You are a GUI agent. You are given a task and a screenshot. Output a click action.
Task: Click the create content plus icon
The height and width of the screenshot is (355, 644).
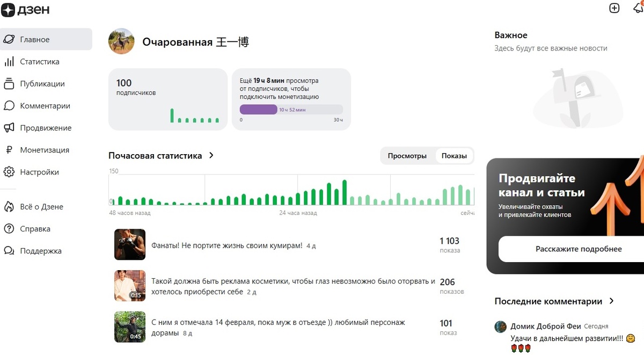(x=614, y=9)
